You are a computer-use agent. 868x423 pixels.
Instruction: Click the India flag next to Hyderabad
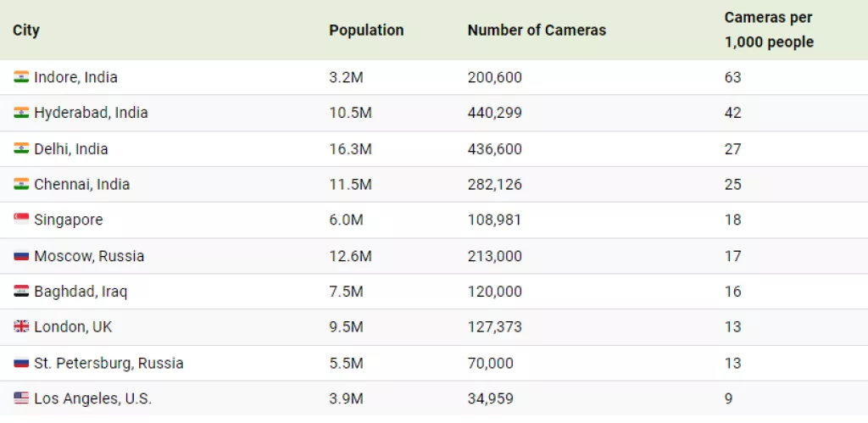[21, 113]
